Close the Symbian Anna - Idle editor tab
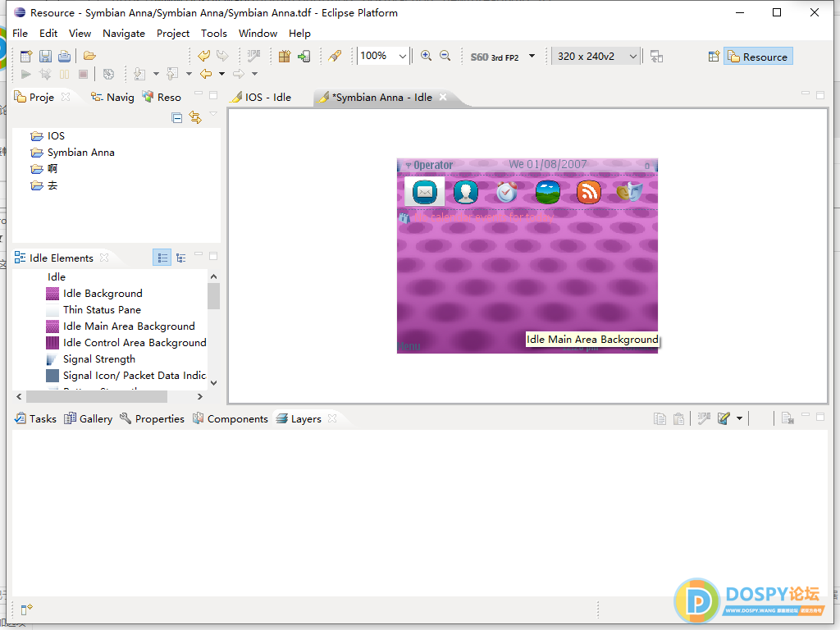840x630 pixels. coord(443,97)
